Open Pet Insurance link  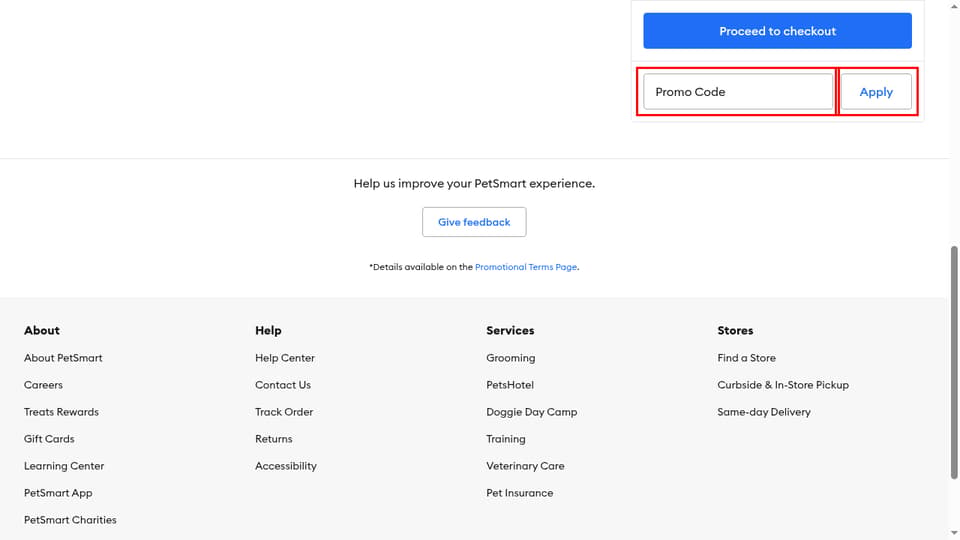[520, 493]
